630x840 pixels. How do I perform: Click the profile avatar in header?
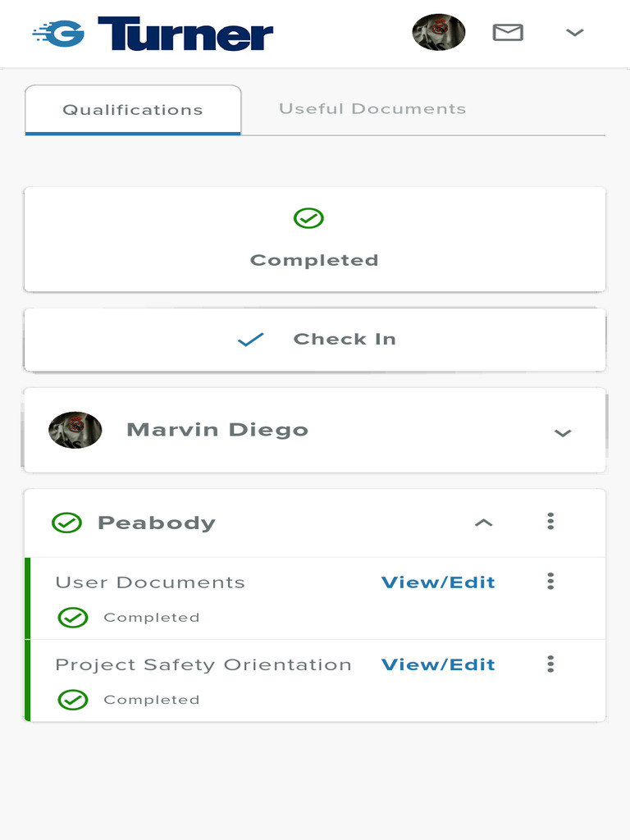(438, 33)
